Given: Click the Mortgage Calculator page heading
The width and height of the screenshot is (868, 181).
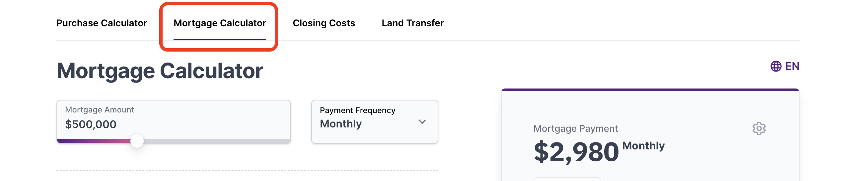Looking at the screenshot, I should [x=160, y=71].
